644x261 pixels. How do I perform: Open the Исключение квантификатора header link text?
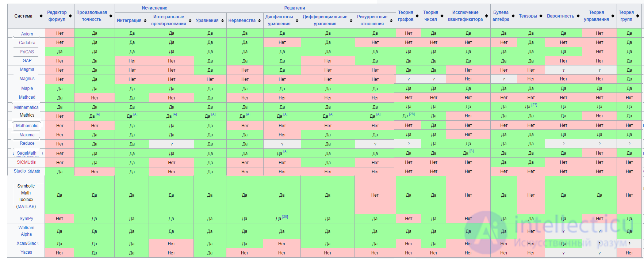coord(465,16)
